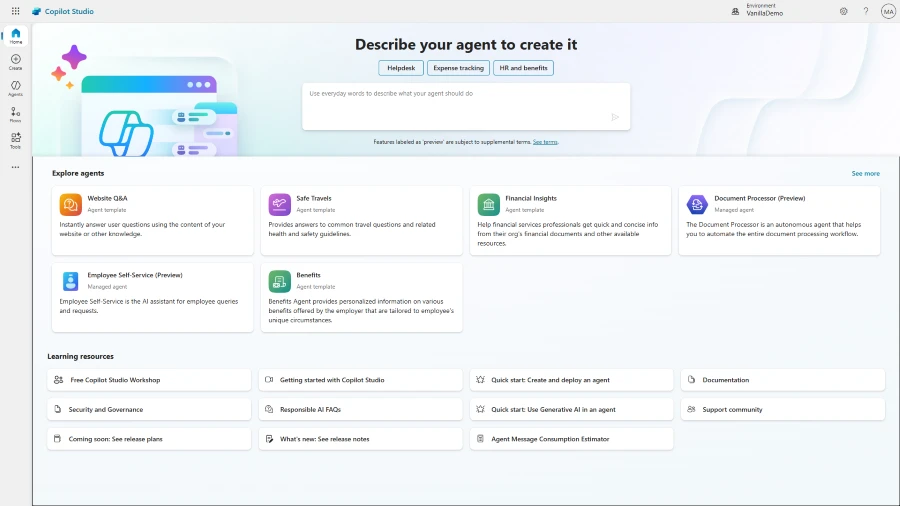The height and width of the screenshot is (506, 900).
Task: Click the Home icon in sidebar
Action: point(15,36)
